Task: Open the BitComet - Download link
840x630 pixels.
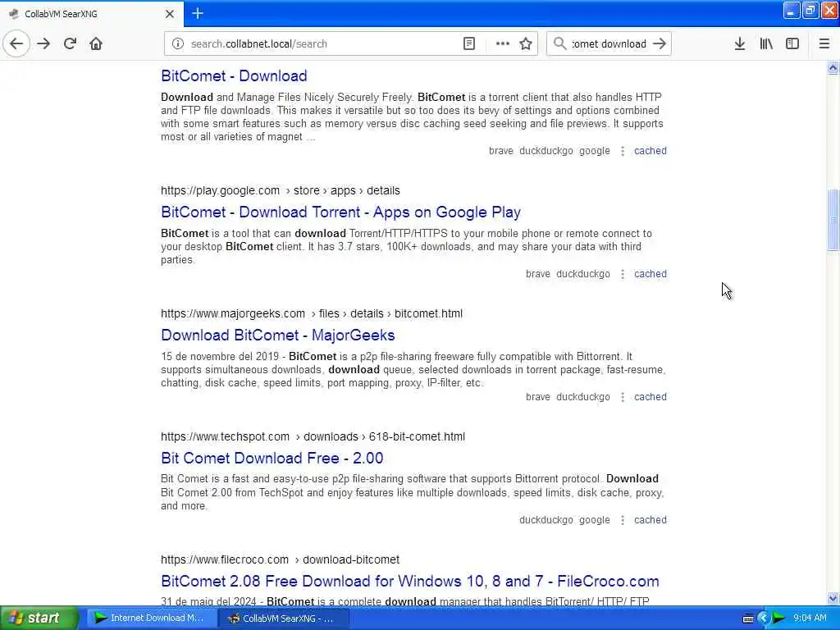Action: (x=234, y=76)
